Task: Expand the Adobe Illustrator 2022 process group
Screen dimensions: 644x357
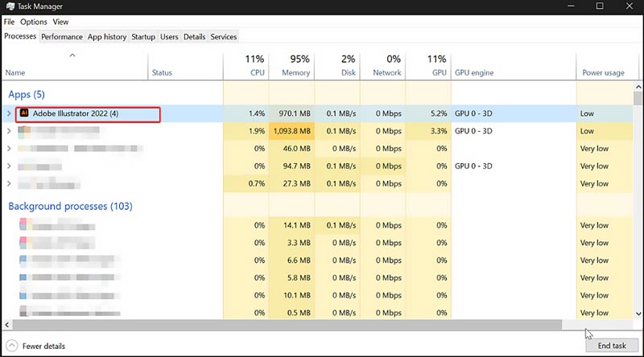Action: tap(9, 113)
